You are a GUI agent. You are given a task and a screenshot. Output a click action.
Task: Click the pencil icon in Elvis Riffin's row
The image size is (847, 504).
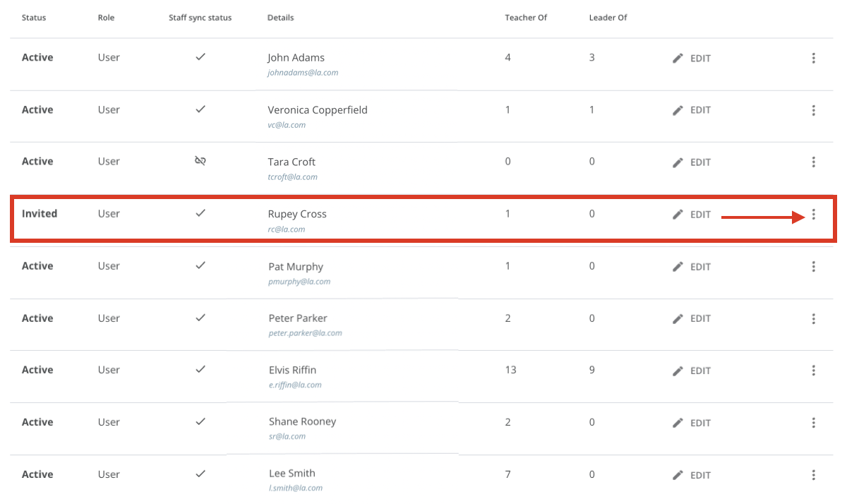pyautogui.click(x=678, y=370)
